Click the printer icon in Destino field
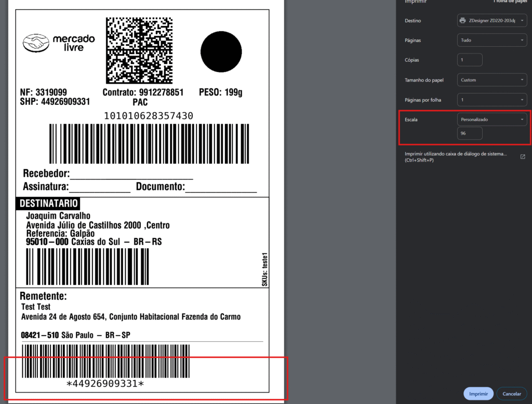Screen dimensions: 532x404 (462, 21)
